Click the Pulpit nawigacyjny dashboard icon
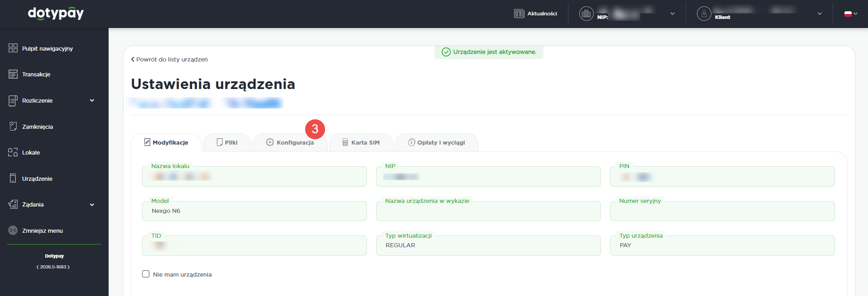The image size is (868, 296). click(13, 48)
